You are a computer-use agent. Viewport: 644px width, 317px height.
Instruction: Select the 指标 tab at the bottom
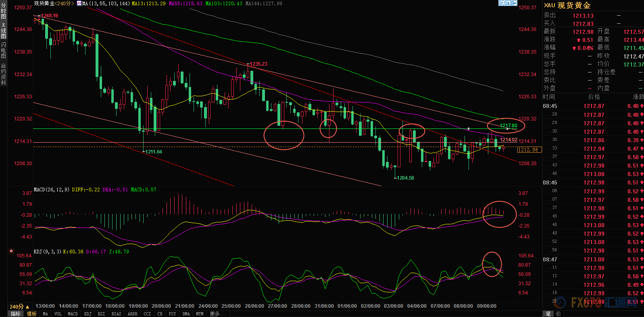tap(15, 314)
